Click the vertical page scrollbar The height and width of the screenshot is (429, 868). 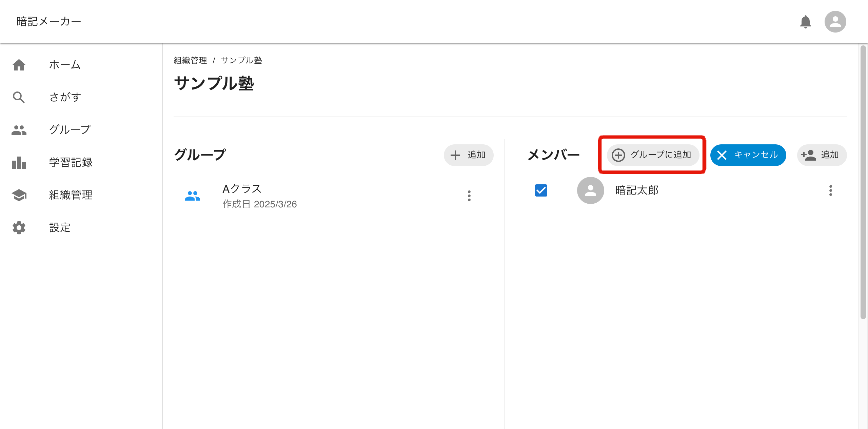(863, 183)
